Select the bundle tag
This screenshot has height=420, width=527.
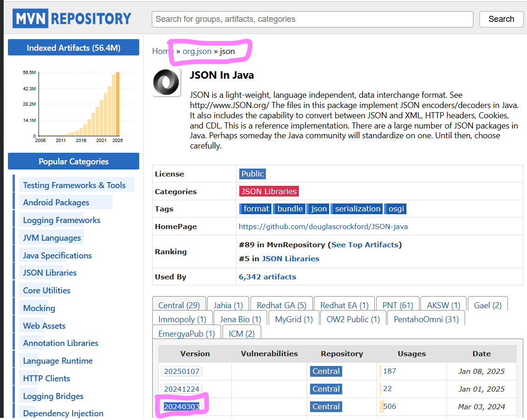pyautogui.click(x=290, y=209)
